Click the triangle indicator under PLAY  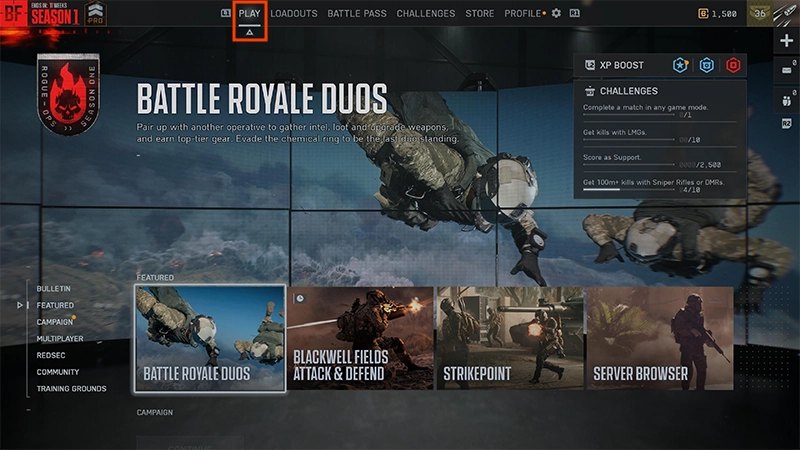249,32
